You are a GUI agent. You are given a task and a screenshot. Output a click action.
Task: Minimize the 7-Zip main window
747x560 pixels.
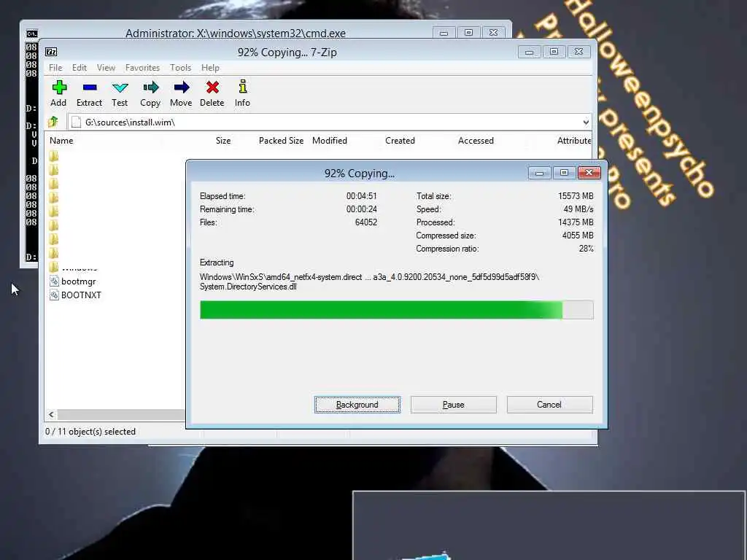530,52
